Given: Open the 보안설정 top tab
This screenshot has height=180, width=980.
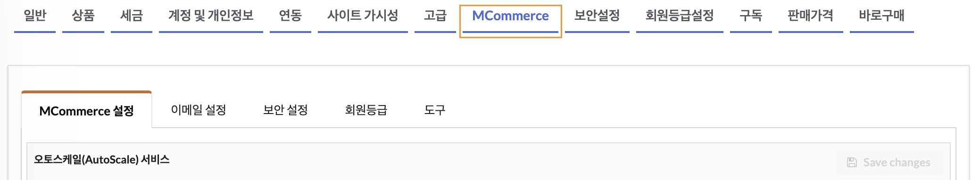Looking at the screenshot, I should [x=597, y=16].
